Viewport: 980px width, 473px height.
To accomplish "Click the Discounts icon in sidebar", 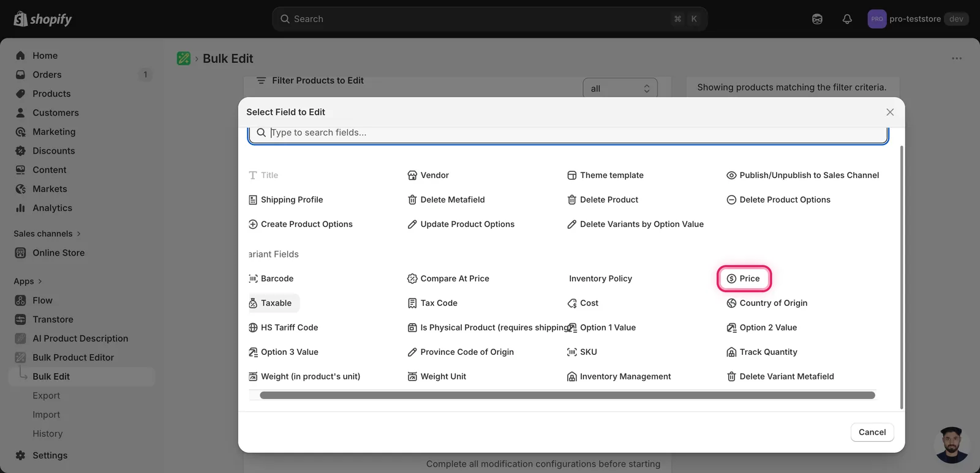I will coord(20,151).
